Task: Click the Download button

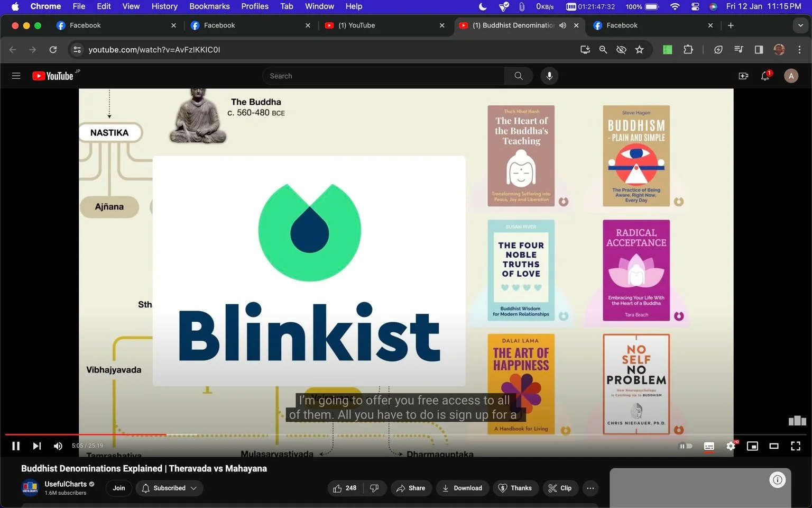Action: [x=462, y=488]
